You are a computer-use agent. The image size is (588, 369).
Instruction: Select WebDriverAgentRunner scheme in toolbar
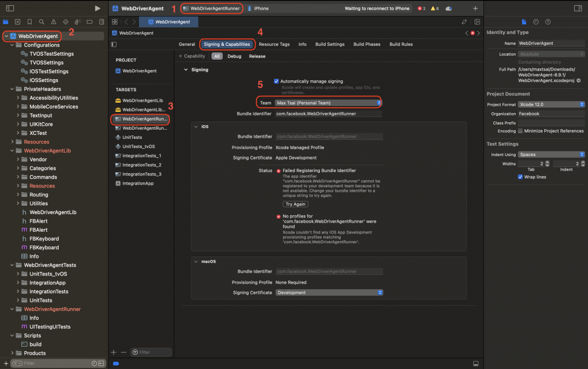click(211, 8)
